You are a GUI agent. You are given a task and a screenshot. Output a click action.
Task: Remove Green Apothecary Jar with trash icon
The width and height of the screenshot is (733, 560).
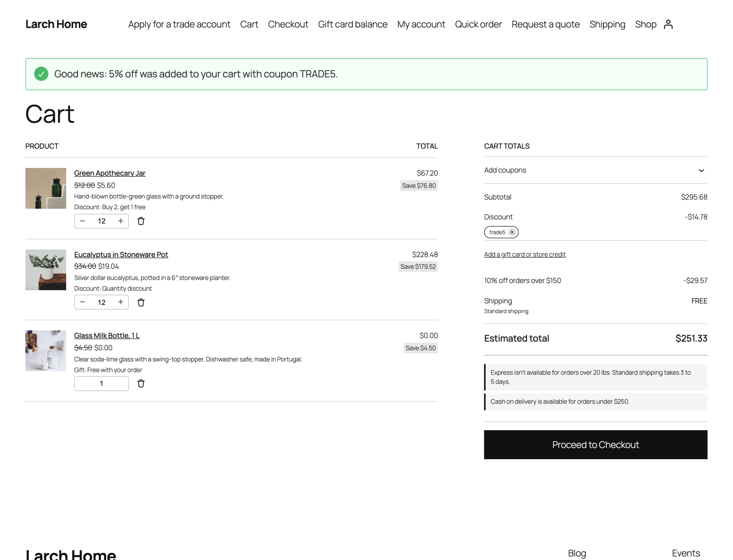(141, 221)
